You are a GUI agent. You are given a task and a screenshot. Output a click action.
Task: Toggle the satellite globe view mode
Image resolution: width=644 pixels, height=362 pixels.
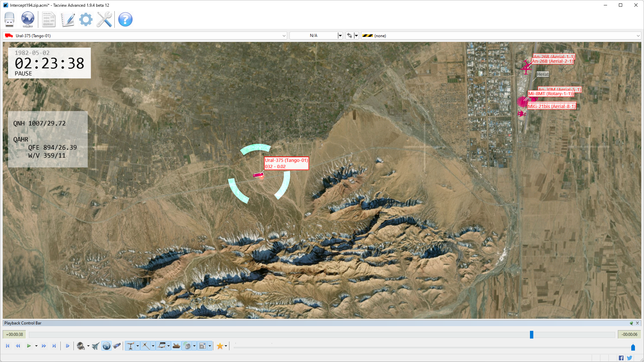(106, 346)
